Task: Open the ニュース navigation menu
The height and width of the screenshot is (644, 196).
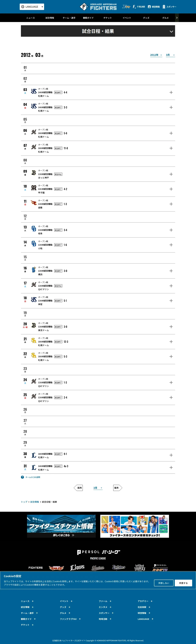Action: 31,18
